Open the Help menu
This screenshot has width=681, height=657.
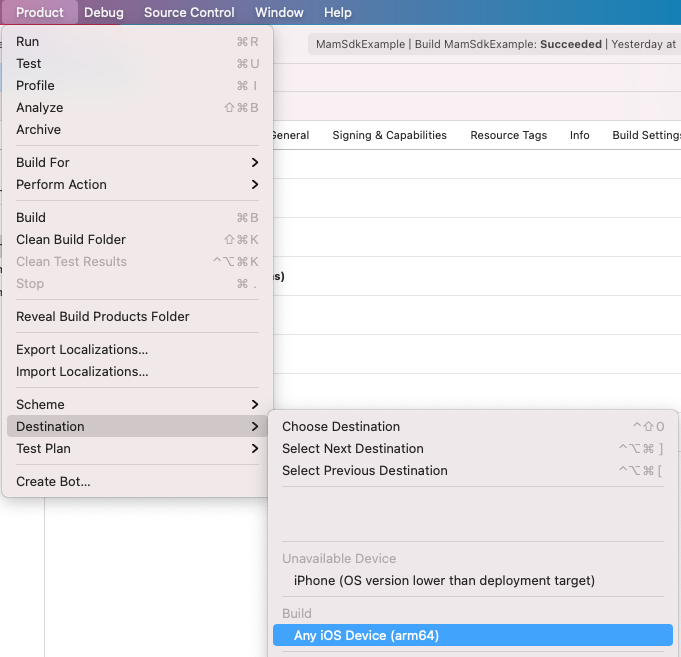pyautogui.click(x=337, y=12)
